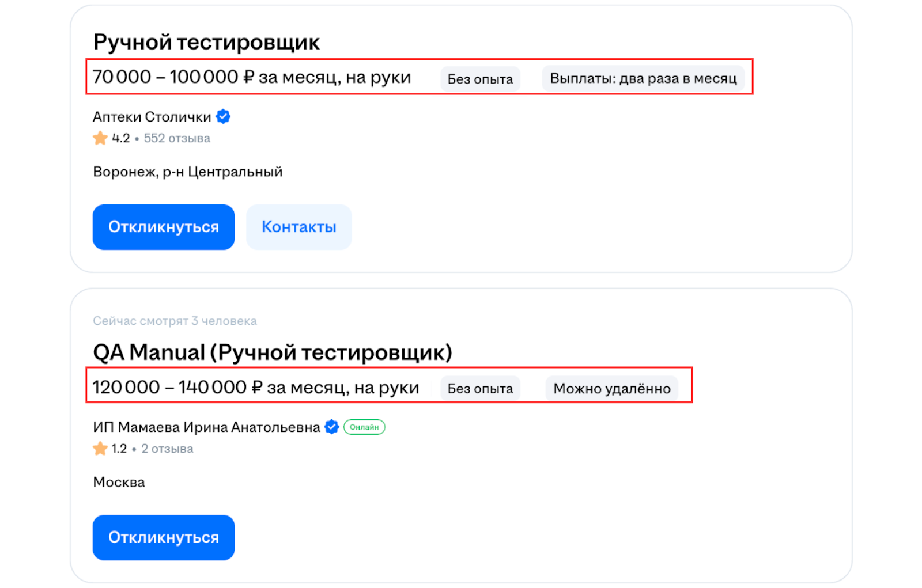The width and height of the screenshot is (922, 588).
Task: Open the «Ручной тестировщик» vacancy title
Action: coord(206,41)
